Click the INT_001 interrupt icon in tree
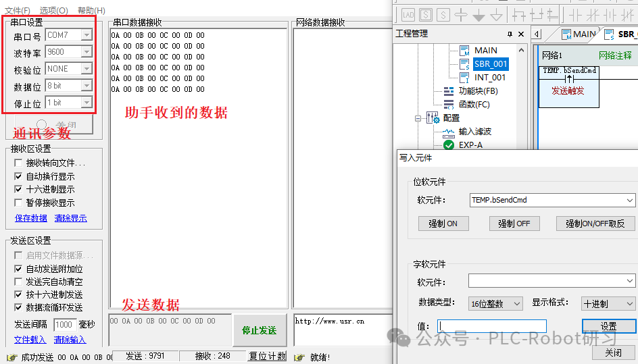 click(464, 77)
